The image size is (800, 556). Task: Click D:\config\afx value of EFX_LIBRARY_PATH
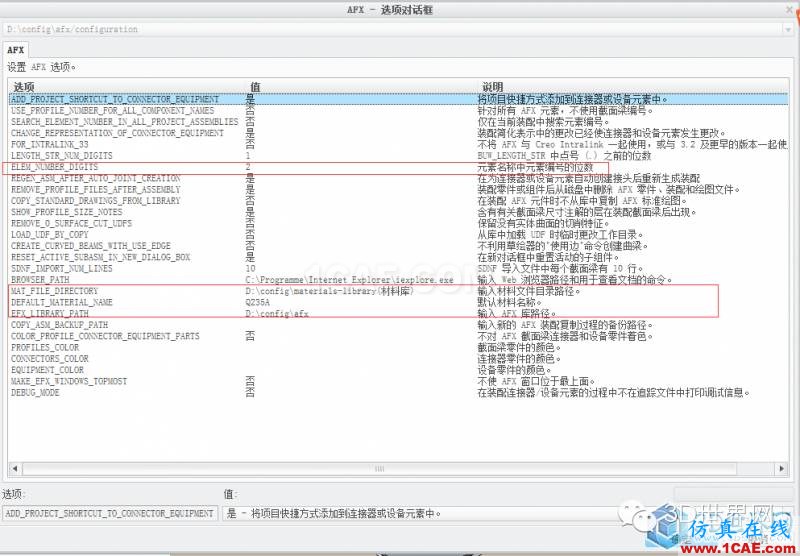coord(277,313)
